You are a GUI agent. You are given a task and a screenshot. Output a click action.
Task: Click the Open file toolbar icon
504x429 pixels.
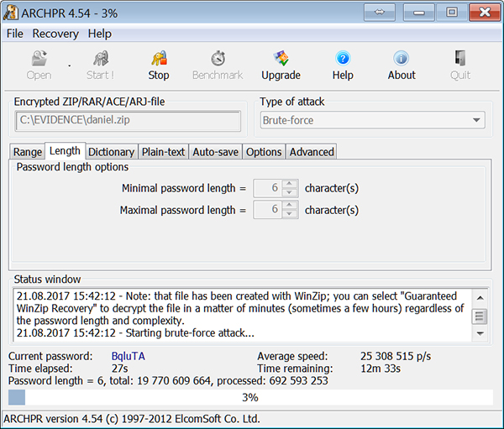39,60
